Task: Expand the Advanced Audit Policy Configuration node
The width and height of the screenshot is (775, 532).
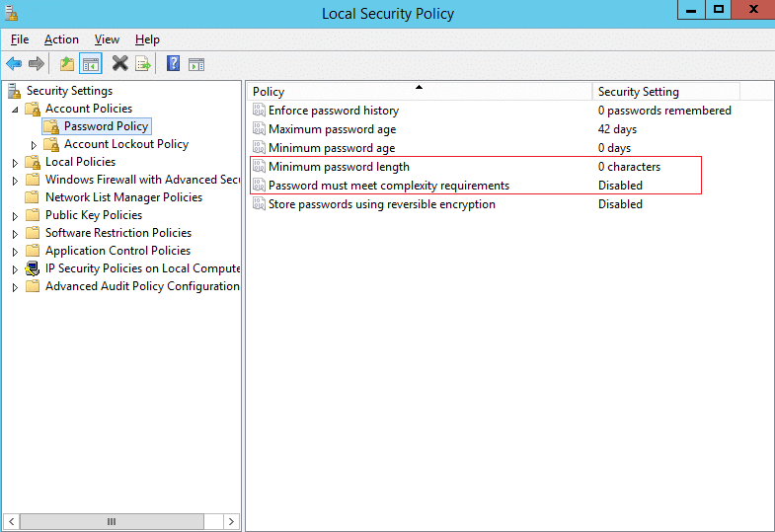Action: (x=15, y=287)
